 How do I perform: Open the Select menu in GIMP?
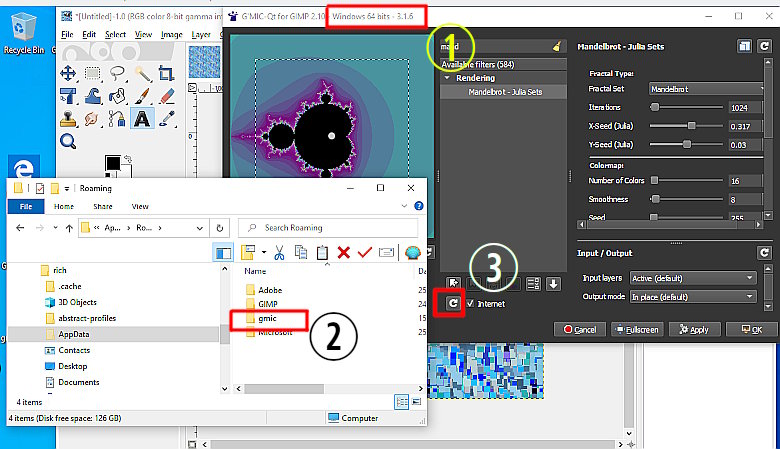(x=116, y=34)
